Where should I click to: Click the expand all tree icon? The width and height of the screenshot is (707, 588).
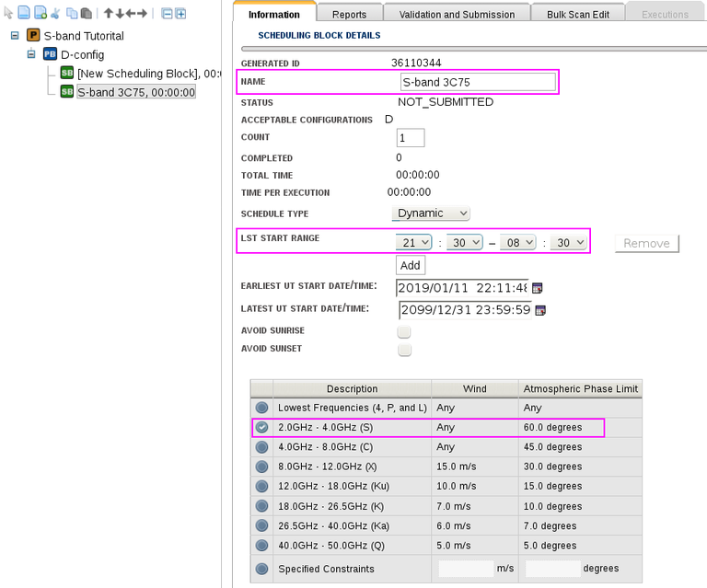[180, 14]
